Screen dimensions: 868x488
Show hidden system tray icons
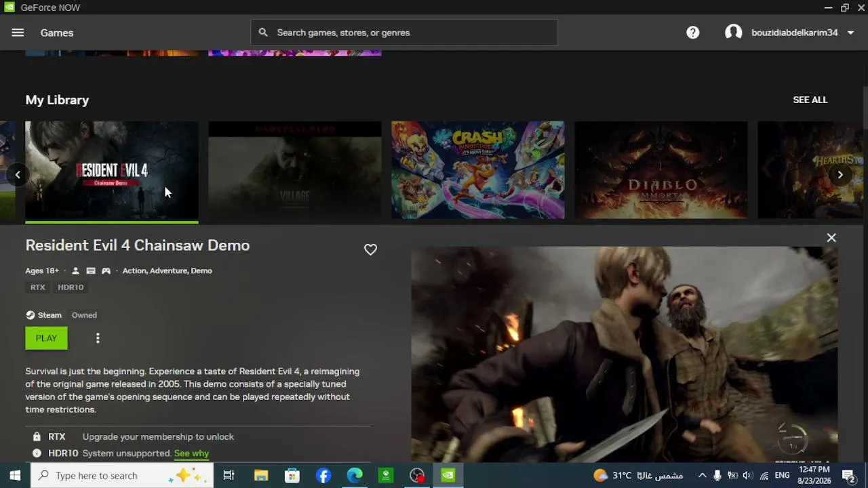coord(702,475)
